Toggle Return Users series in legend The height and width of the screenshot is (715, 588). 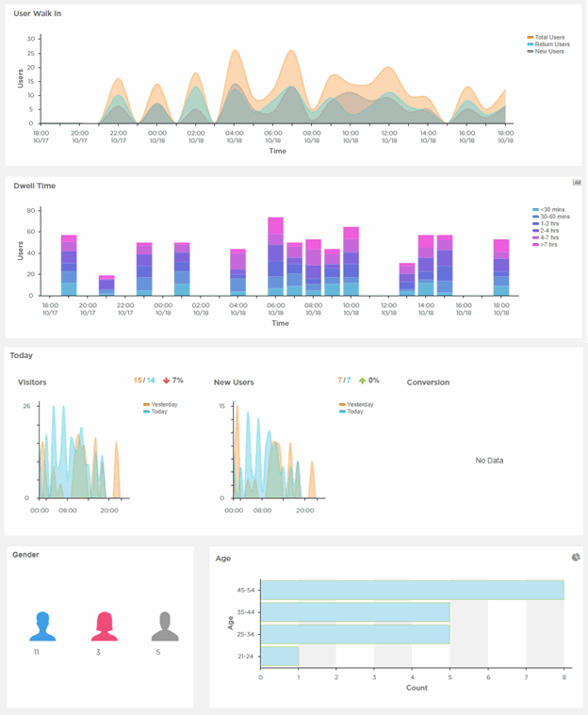point(550,44)
